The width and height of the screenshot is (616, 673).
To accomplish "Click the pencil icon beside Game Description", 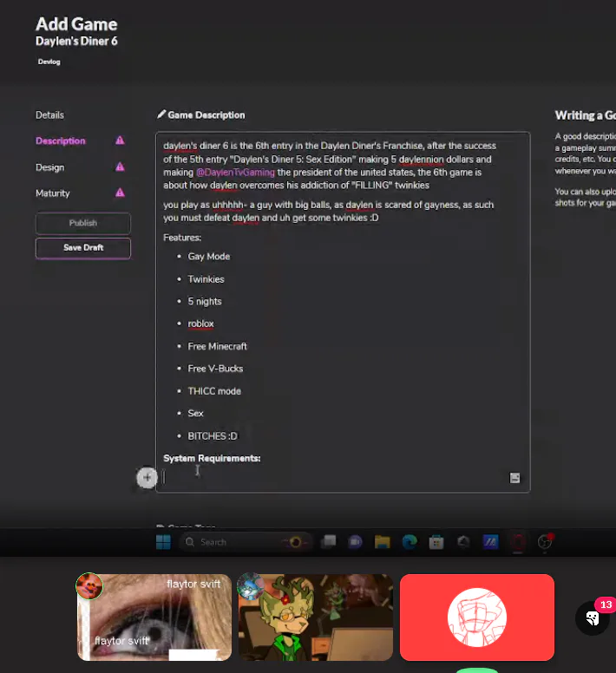I will point(161,114).
